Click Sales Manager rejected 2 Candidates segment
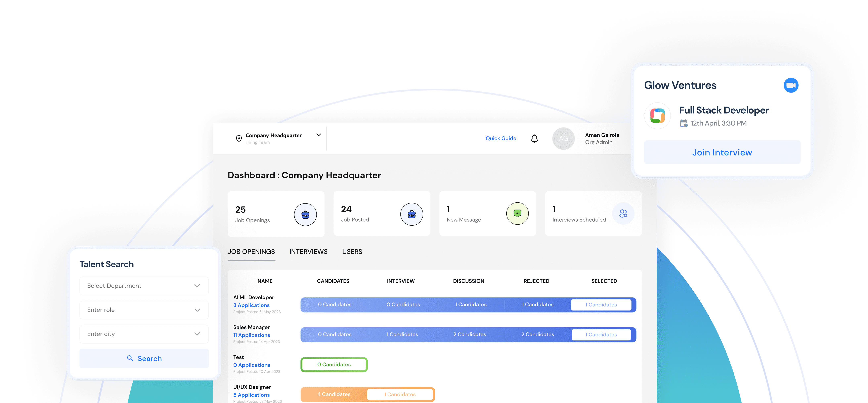The width and height of the screenshot is (868, 403). 537,335
